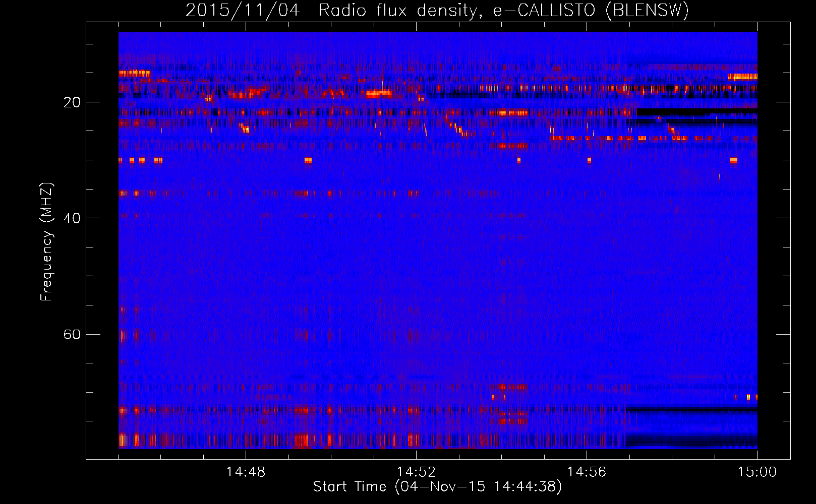Click the 20 MHz frequency tick label
This screenshot has width=816, height=504.
pyautogui.click(x=72, y=102)
